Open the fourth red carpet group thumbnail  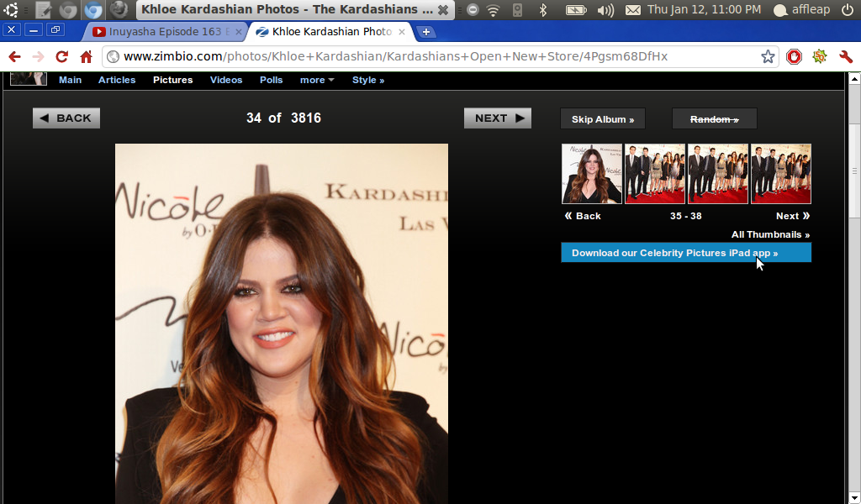click(781, 174)
